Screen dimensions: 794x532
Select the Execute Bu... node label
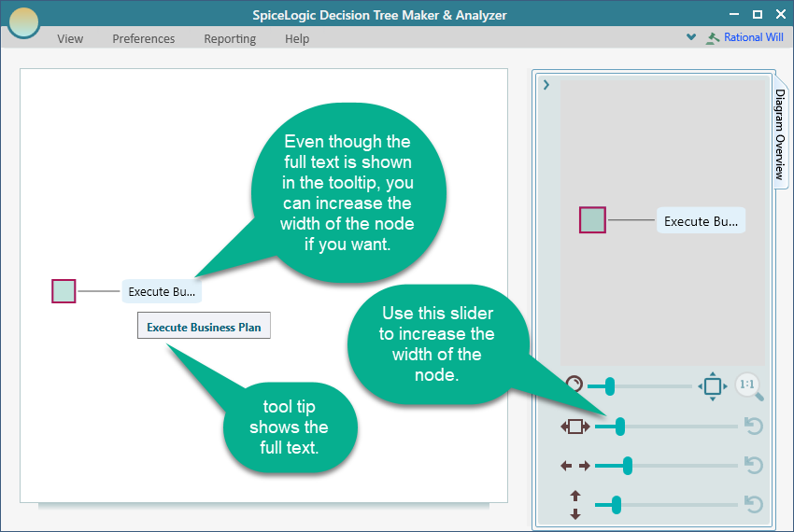coord(162,291)
